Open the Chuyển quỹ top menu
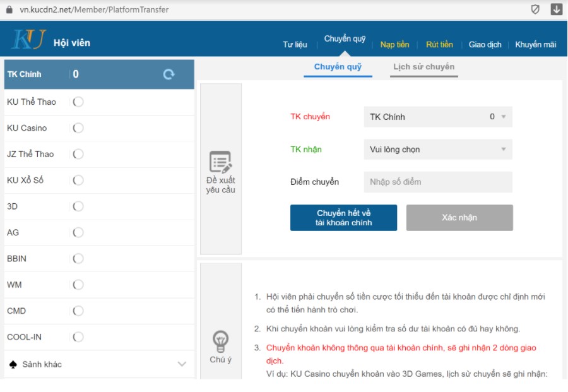568x392 pixels. click(345, 39)
